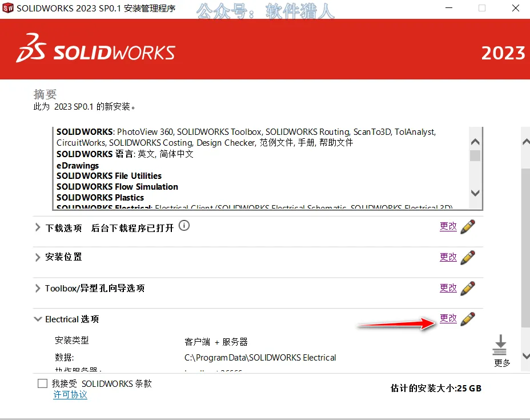
Task: Click the main page scroll down arrow
Action: (x=525, y=356)
